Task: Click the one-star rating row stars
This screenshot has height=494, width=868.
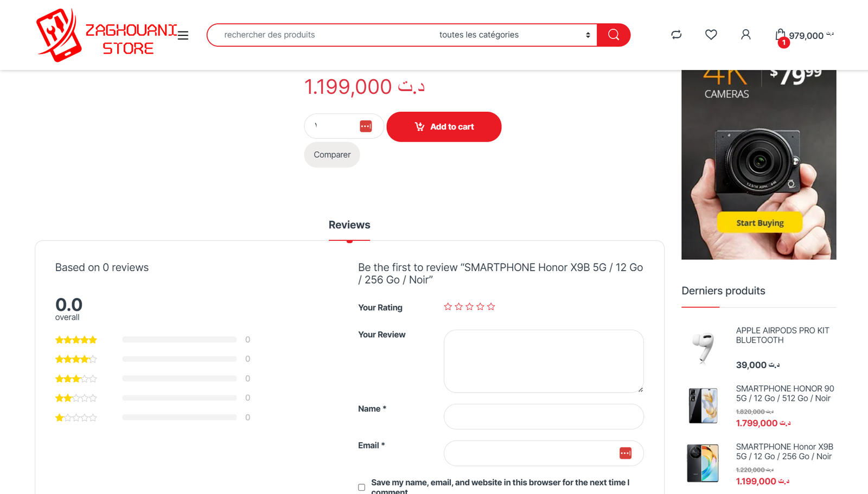Action: point(76,418)
